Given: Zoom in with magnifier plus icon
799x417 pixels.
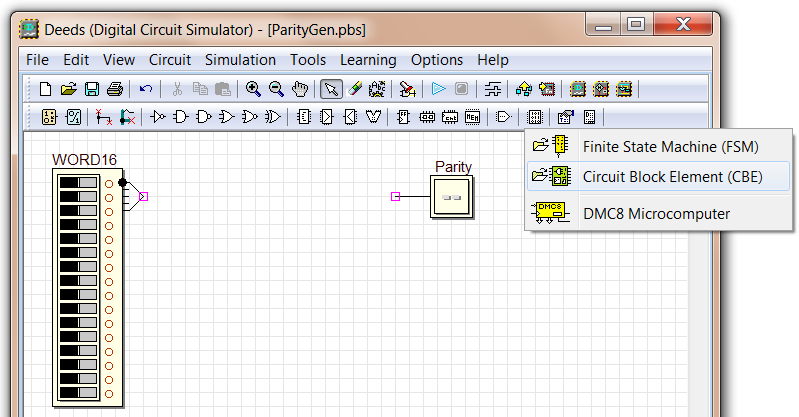Looking at the screenshot, I should tap(253, 89).
